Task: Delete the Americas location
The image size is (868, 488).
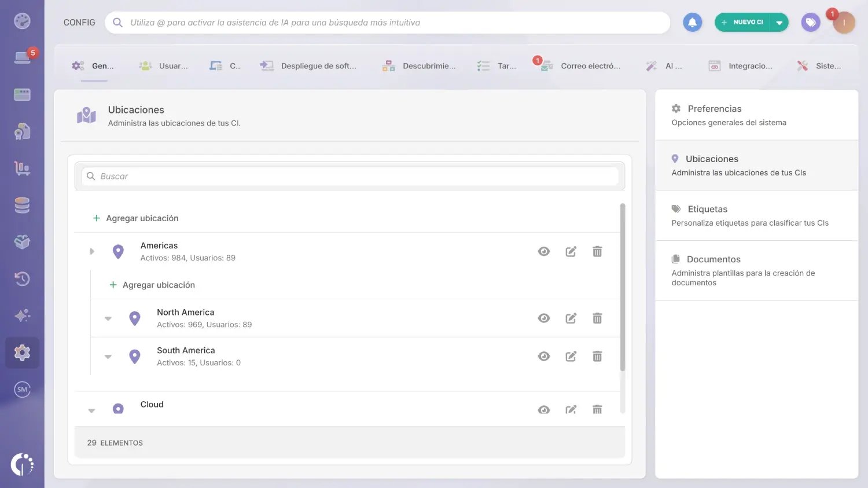Action: tap(597, 251)
